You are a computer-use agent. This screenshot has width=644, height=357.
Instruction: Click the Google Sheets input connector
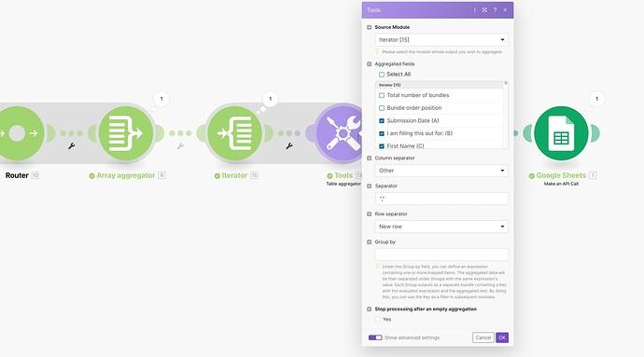point(527,133)
